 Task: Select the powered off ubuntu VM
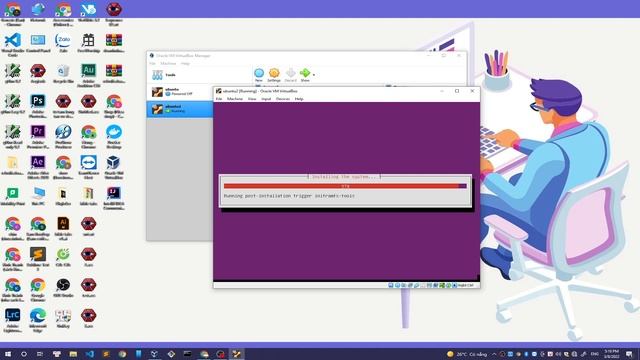pyautogui.click(x=180, y=92)
